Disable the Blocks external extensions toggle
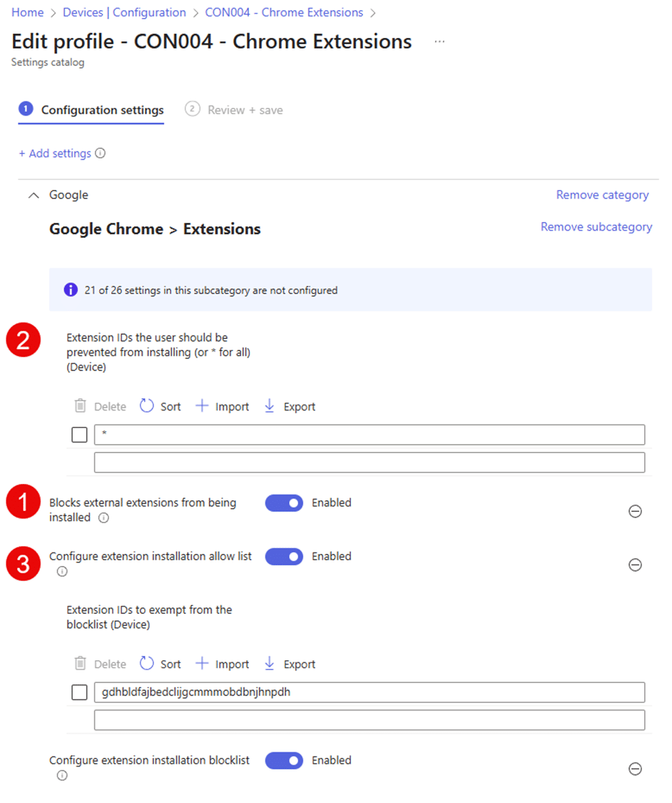Screen dimensions: 672x803 [x=284, y=503]
